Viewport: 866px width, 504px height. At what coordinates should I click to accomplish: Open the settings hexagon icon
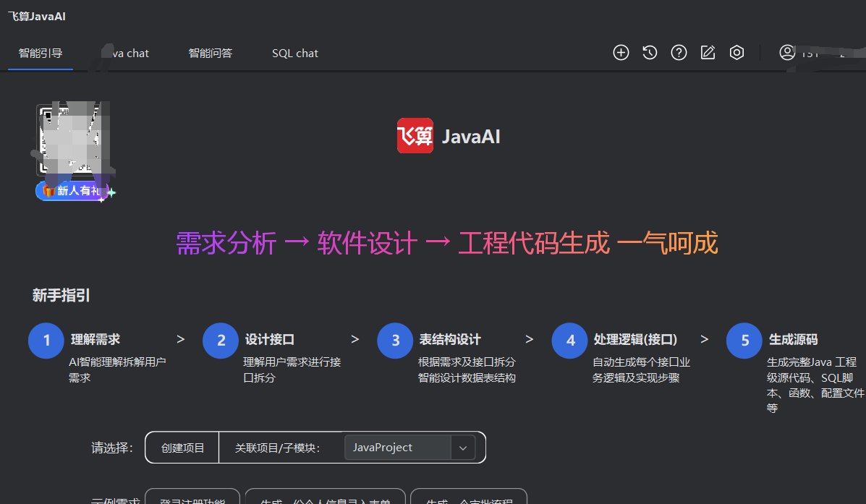[x=736, y=53]
